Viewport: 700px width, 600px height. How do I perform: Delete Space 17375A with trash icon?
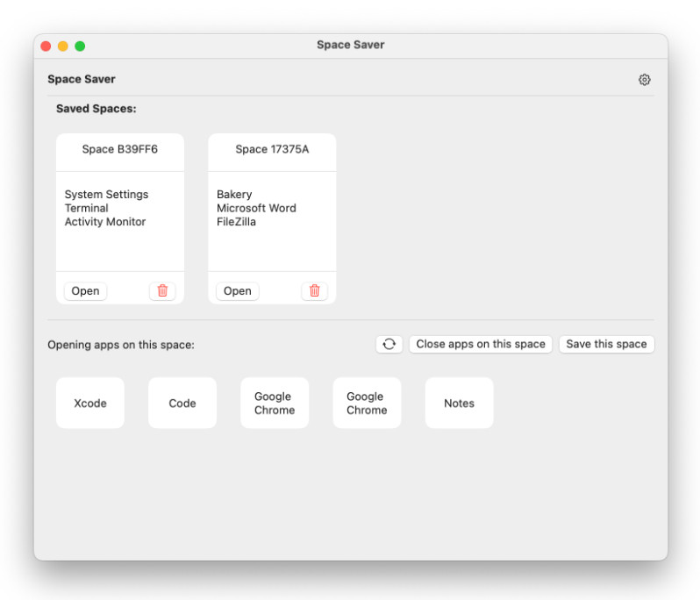tap(314, 290)
